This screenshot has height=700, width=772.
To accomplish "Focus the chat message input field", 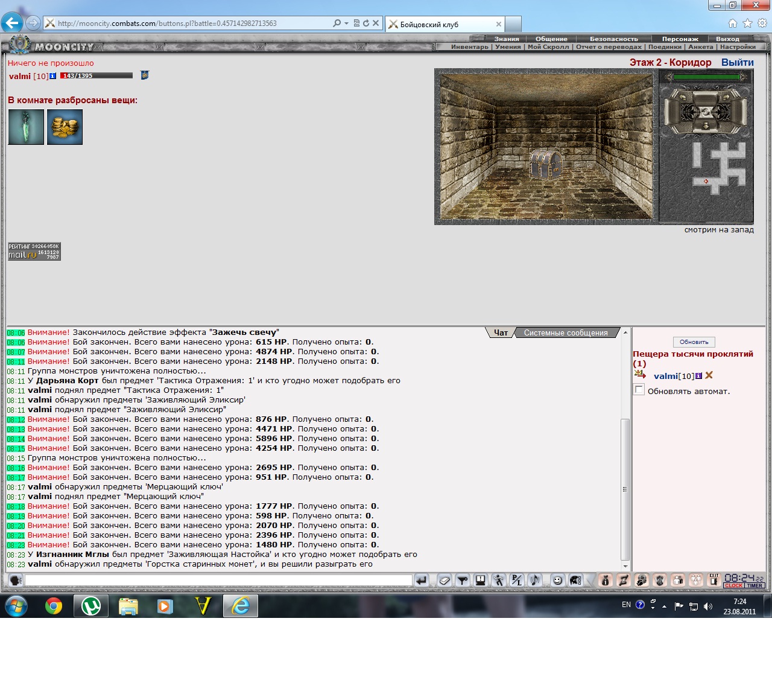I will point(218,580).
